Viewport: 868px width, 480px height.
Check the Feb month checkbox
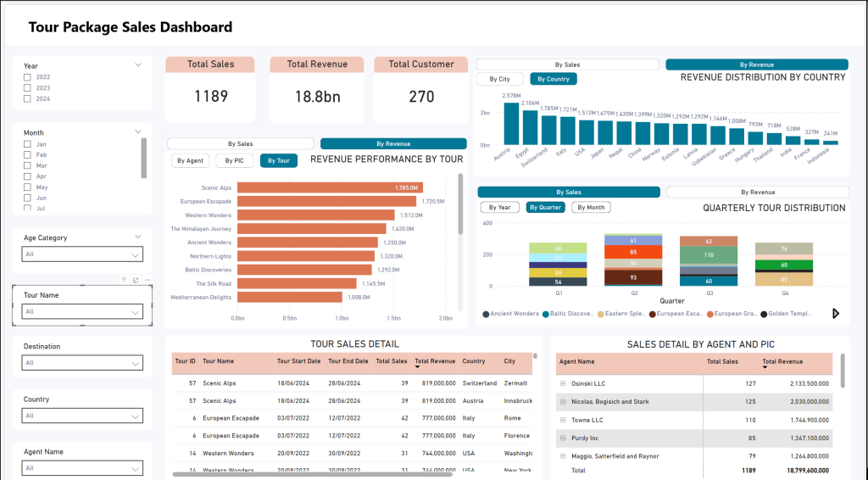[27, 155]
